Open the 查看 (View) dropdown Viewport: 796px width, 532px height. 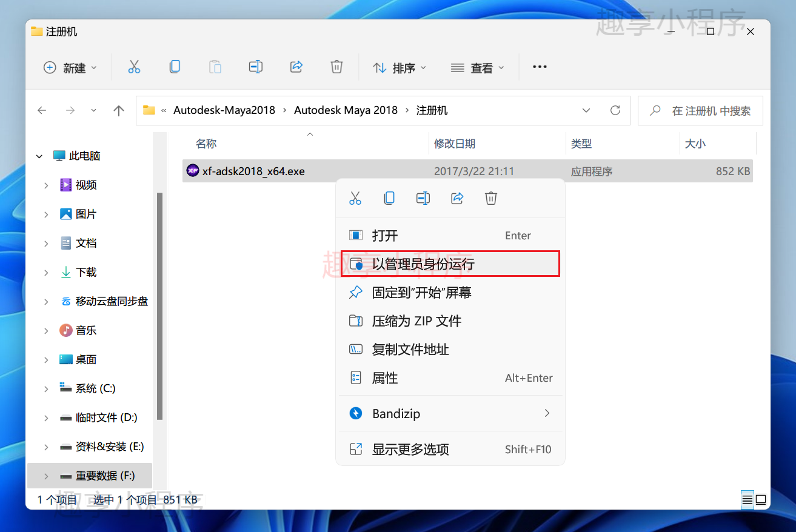(478, 68)
